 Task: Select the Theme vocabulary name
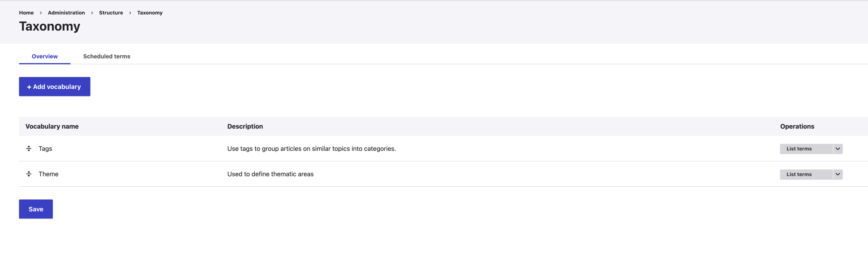[x=48, y=174]
